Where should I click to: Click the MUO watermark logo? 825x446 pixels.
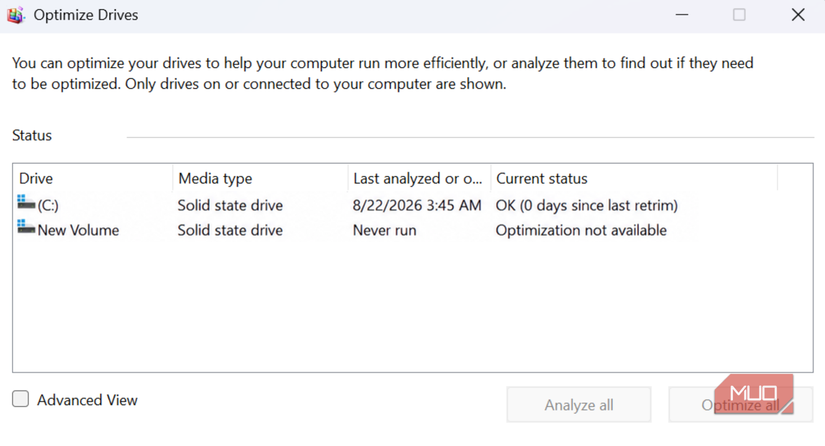753,393
